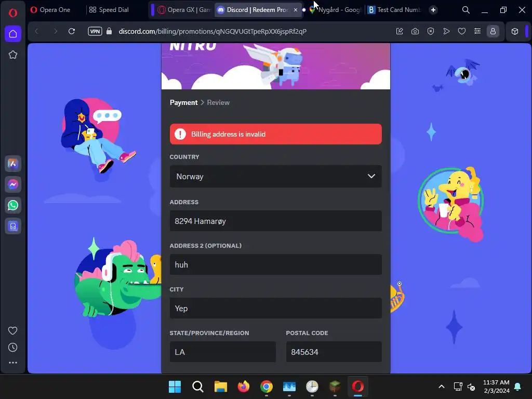Open the Player headphones icon in sidebar
This screenshot has height=399, width=532.
[x=13, y=226]
